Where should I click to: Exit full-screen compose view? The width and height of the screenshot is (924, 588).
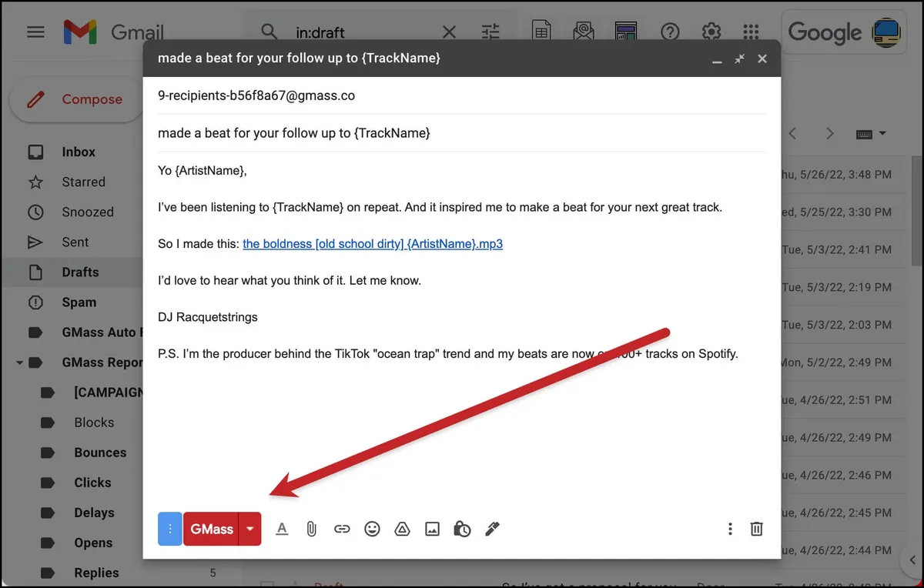(x=739, y=58)
